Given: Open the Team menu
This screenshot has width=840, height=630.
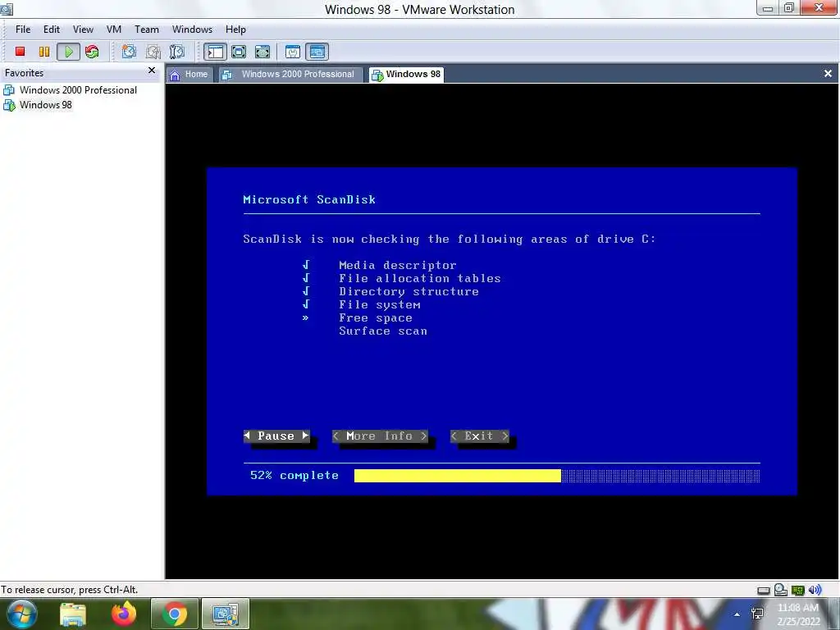Looking at the screenshot, I should 146,30.
